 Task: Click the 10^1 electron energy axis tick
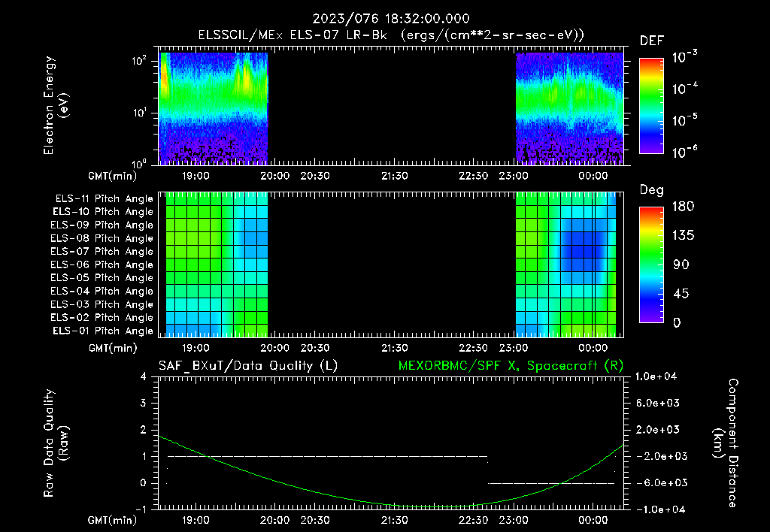[139, 113]
